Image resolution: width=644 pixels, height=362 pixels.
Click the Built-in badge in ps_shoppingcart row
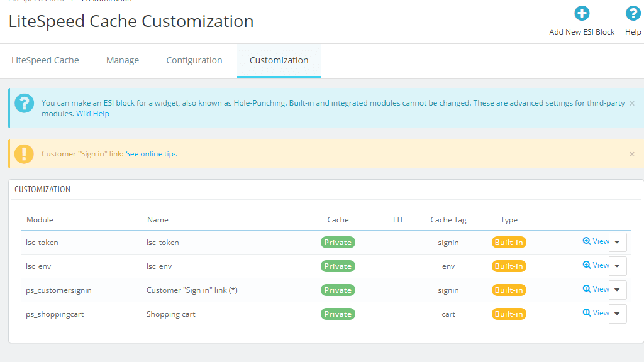point(509,314)
